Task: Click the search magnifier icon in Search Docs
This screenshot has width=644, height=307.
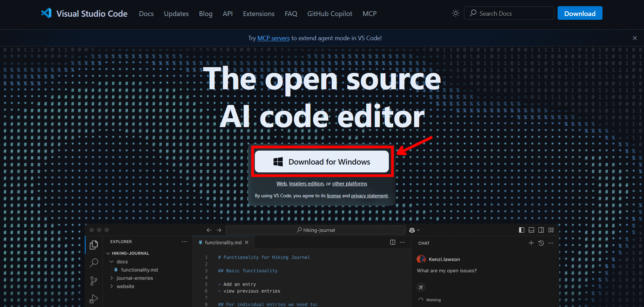Action: (473, 13)
